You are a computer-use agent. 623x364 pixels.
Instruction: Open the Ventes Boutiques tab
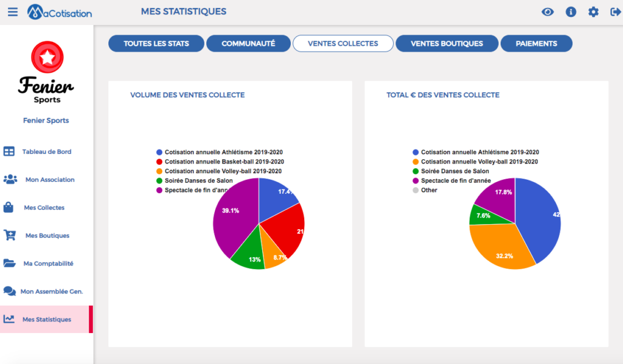pyautogui.click(x=447, y=44)
